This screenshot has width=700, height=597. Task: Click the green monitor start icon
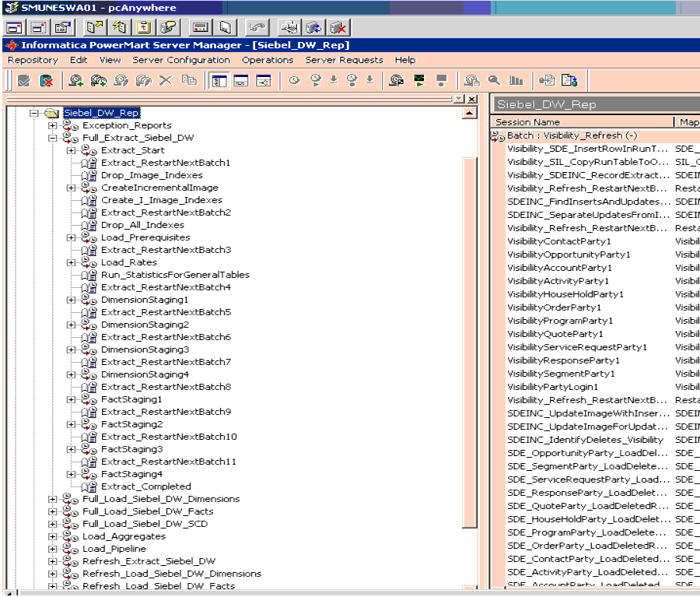point(419,81)
